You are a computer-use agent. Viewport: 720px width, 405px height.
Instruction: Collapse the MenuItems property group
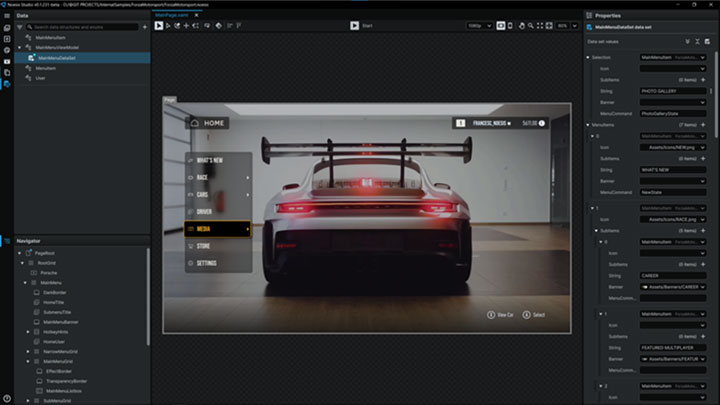coord(588,124)
